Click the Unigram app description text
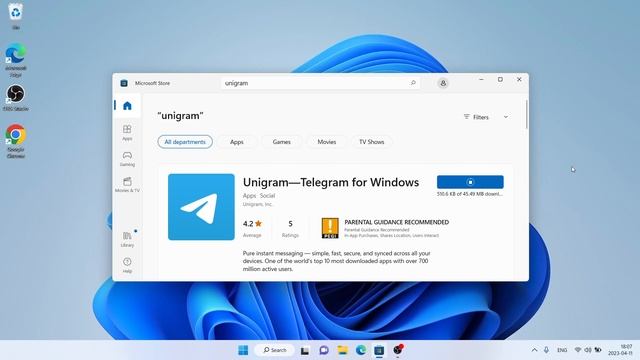Screen dimensions: 640x360 tap(337, 261)
